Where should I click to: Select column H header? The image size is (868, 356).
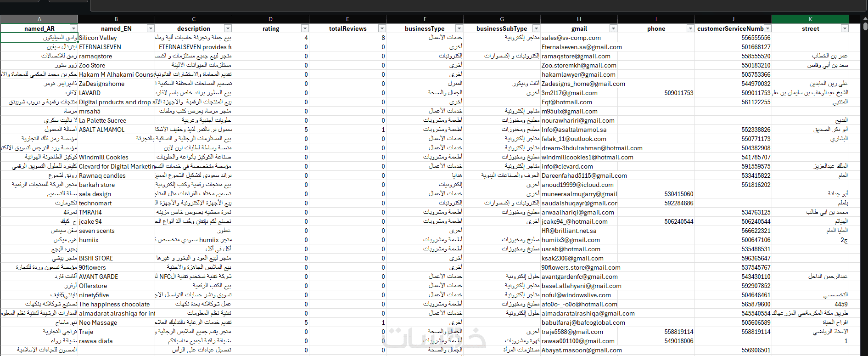[579, 19]
